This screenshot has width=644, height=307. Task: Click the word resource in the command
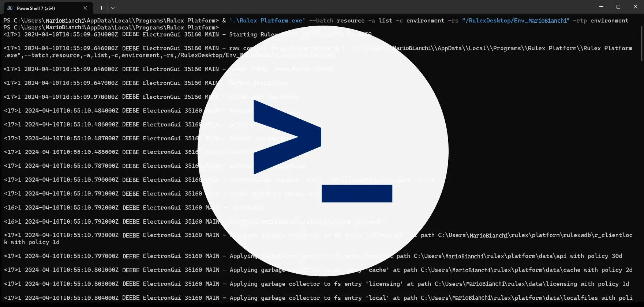tap(351, 20)
